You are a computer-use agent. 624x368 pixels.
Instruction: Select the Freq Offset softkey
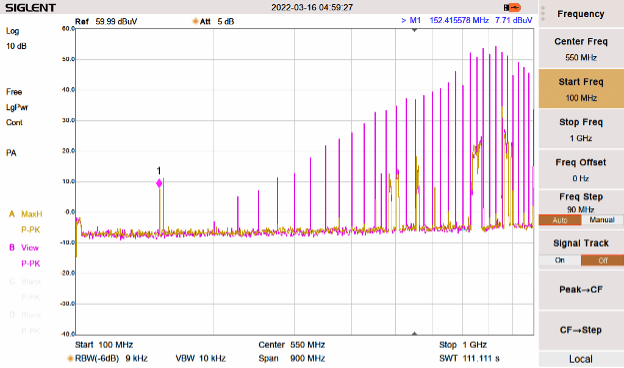pyautogui.click(x=581, y=169)
